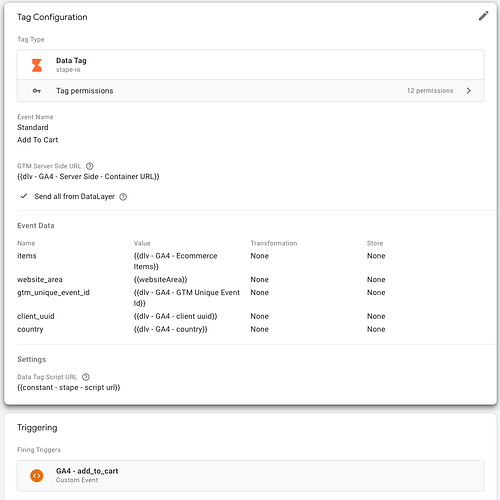
Task: Open help for Send all from DataLayer
Action: (x=123, y=197)
